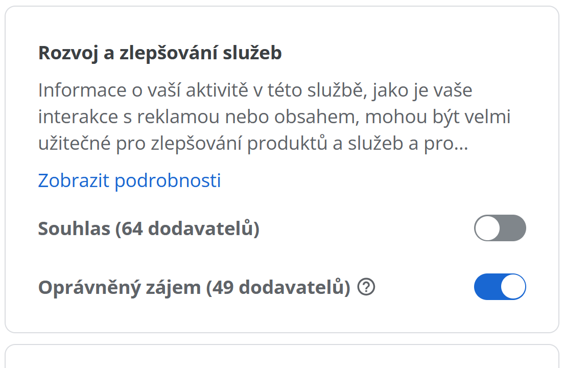This screenshot has width=588, height=368.
Task: Disable the Oprávněný zájem toggle
Action: coord(500,287)
